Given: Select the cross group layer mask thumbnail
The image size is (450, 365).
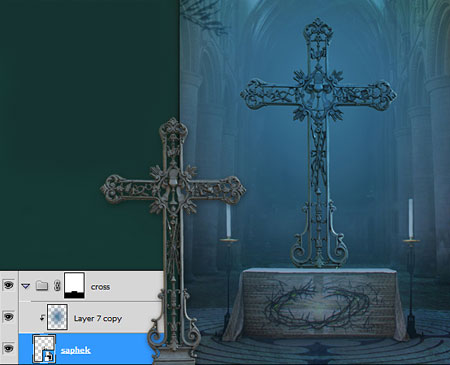Looking at the screenshot, I should [x=74, y=285].
